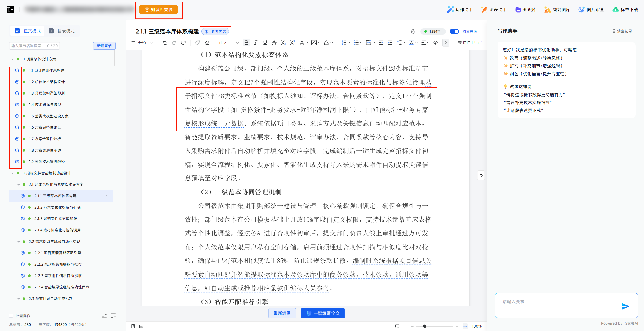This screenshot has height=331, width=644.
Task: Collapse the assistant panel with double-chevron button
Action: 481,175
